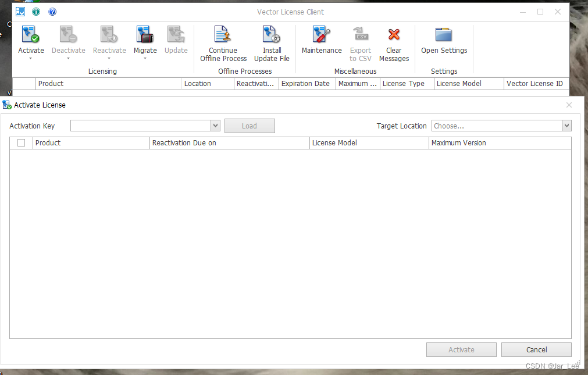Image resolution: width=588 pixels, height=375 pixels.
Task: Click the Cancel button
Action: point(536,349)
